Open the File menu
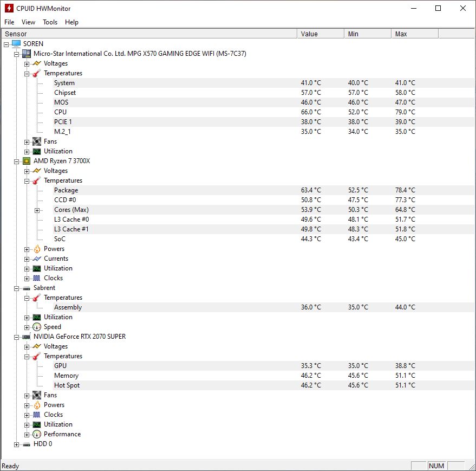476x471 pixels. click(9, 22)
